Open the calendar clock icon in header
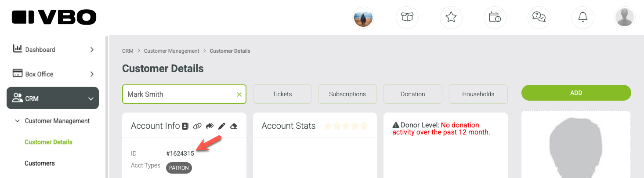Screen dimensions: 644x178 (495, 17)
